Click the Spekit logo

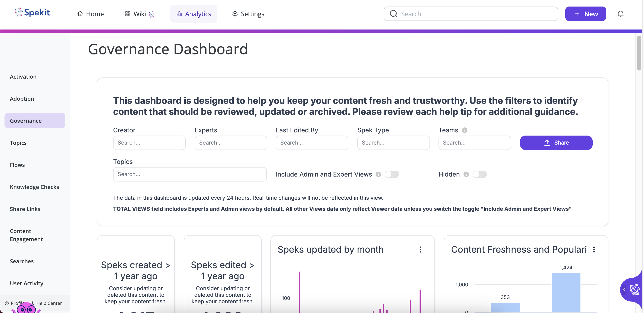pyautogui.click(x=32, y=12)
